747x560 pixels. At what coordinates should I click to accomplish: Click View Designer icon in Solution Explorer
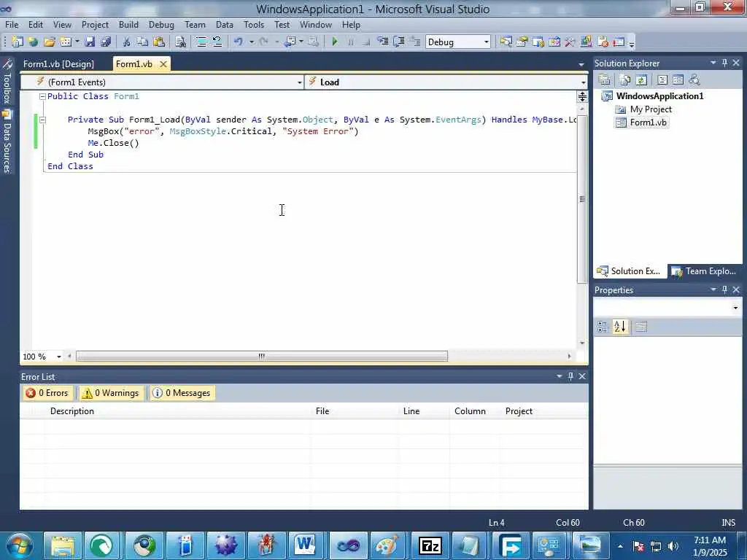[x=678, y=79]
